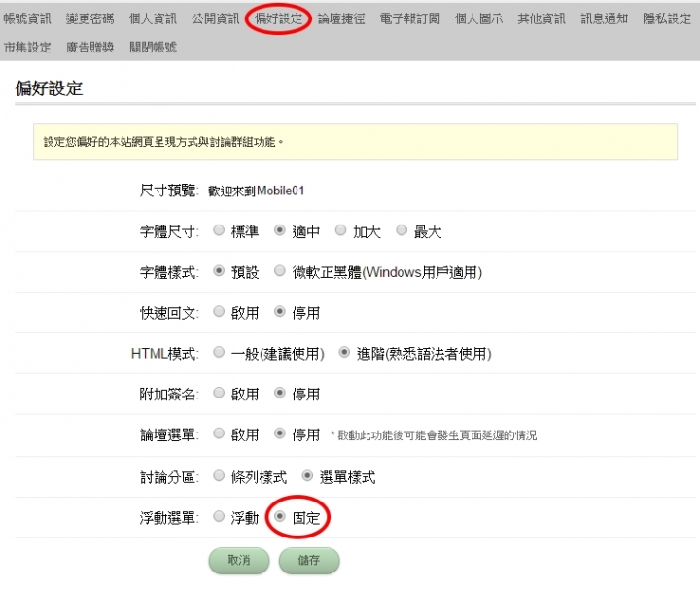The image size is (700, 589).
Task: Click the 歡迎來到Mobile01 preview text
Action: point(257,191)
